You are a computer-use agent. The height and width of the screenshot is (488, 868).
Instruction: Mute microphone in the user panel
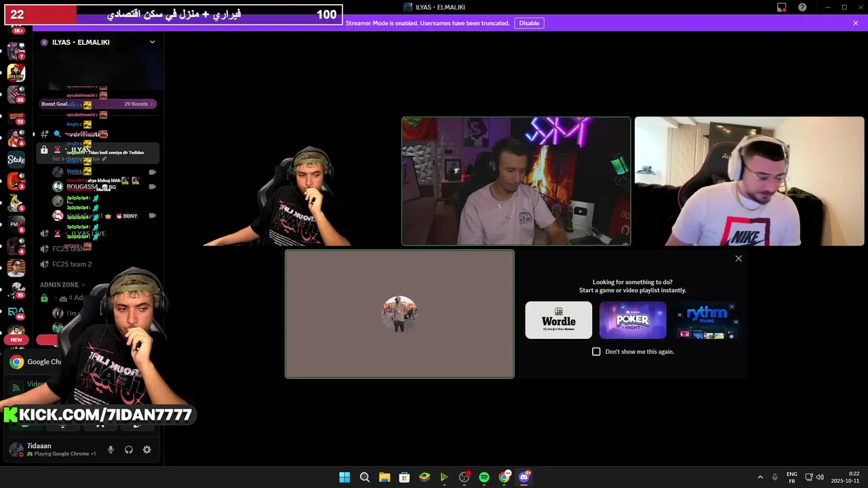(111, 449)
